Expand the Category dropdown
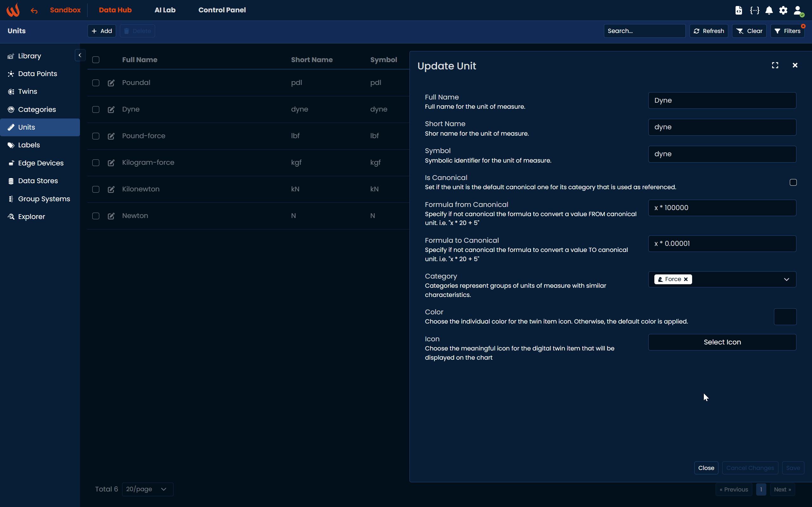Screen dimensions: 812x507 coord(786,279)
